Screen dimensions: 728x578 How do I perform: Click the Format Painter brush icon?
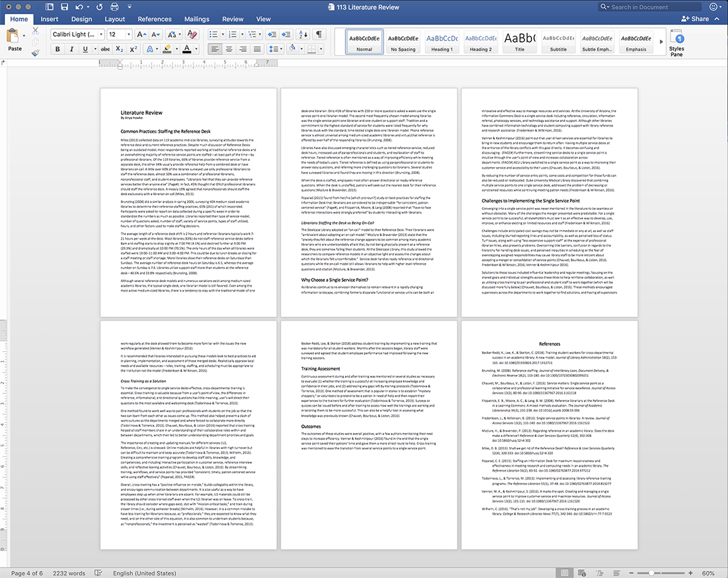tap(35, 53)
